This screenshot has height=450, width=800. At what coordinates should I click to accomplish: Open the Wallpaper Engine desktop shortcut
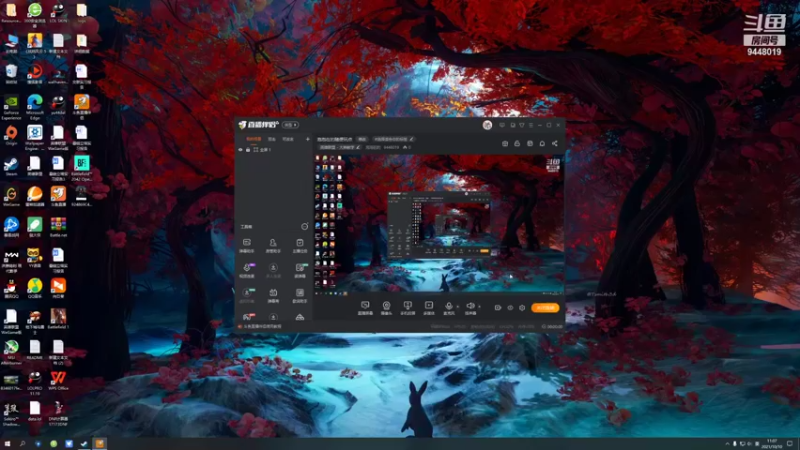click(x=35, y=137)
